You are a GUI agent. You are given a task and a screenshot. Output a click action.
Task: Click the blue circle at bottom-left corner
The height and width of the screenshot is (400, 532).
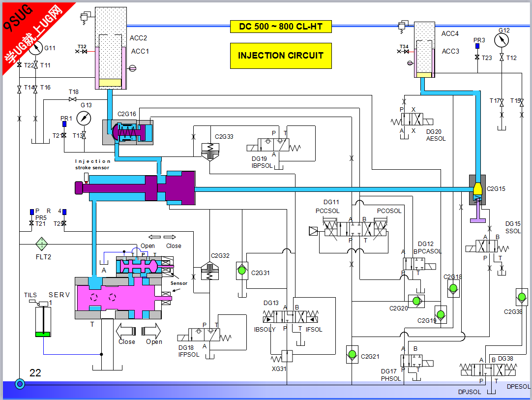pyautogui.click(x=20, y=384)
